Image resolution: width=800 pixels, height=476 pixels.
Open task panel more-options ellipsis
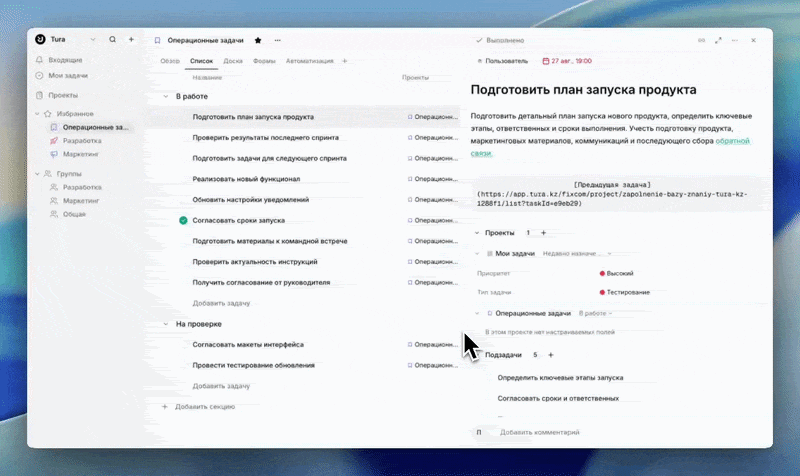tap(735, 40)
